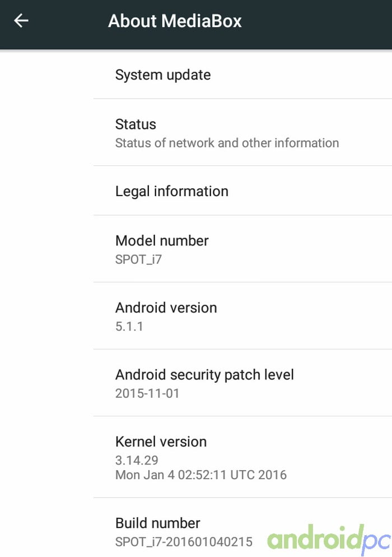The width and height of the screenshot is (392, 557).
Task: Click the 2015-11-01 patch date
Action: (147, 393)
